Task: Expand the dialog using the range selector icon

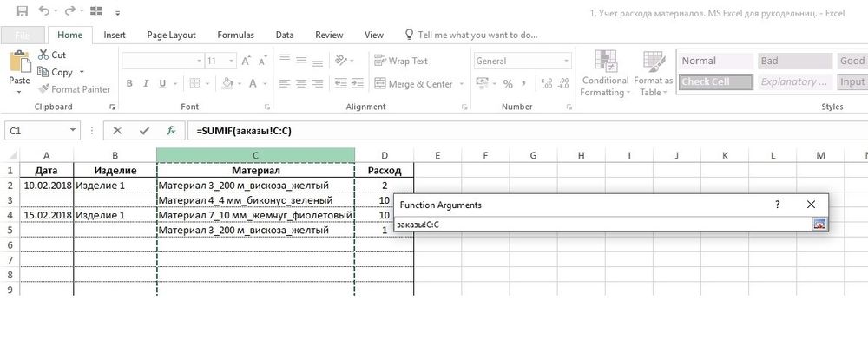Action: [819, 225]
